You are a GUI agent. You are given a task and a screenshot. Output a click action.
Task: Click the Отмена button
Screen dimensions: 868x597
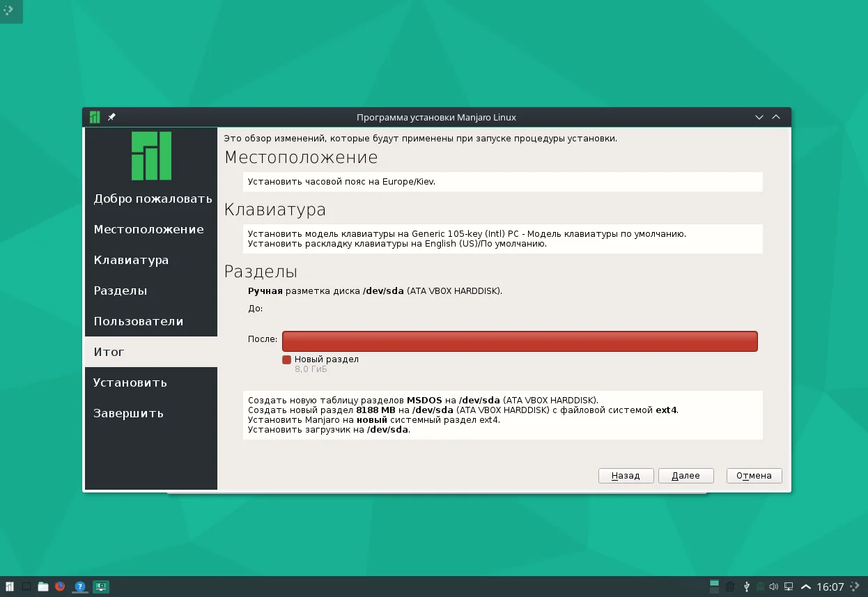[x=754, y=476]
